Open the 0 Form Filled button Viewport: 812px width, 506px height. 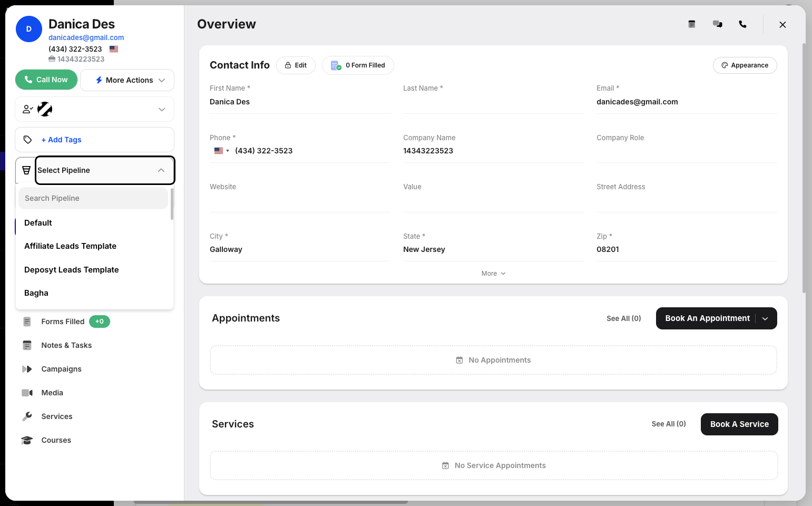pos(358,65)
